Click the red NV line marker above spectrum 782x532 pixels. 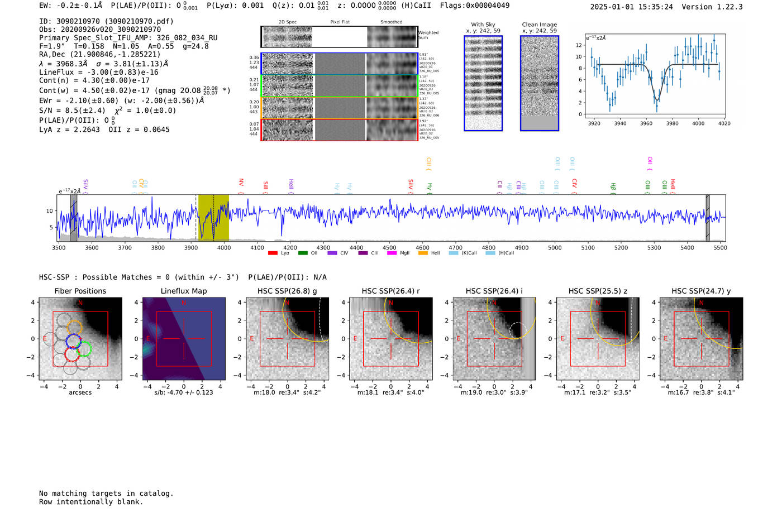[241, 184]
